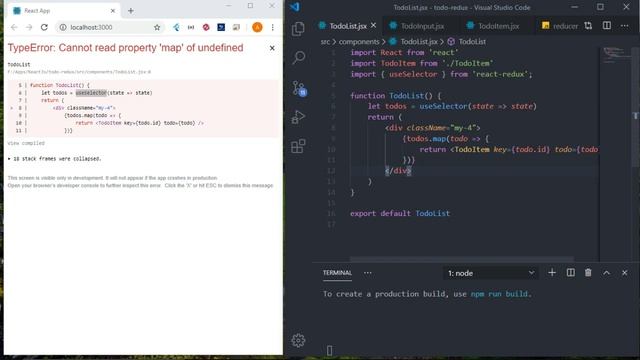
Task: Open the Search view in VS Code
Action: pyautogui.click(x=298, y=58)
